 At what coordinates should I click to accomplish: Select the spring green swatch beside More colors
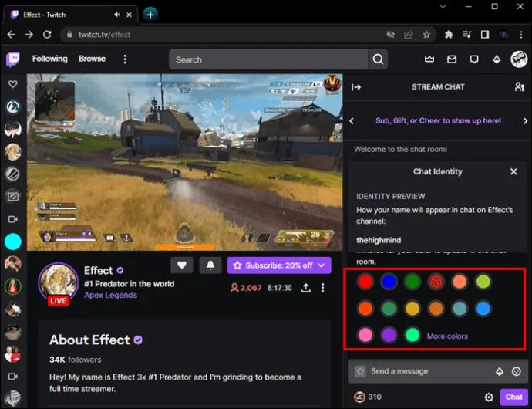coord(412,335)
